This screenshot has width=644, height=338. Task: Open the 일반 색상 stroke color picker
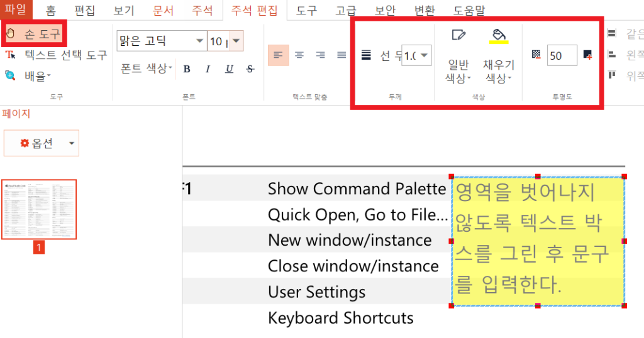pos(458,56)
